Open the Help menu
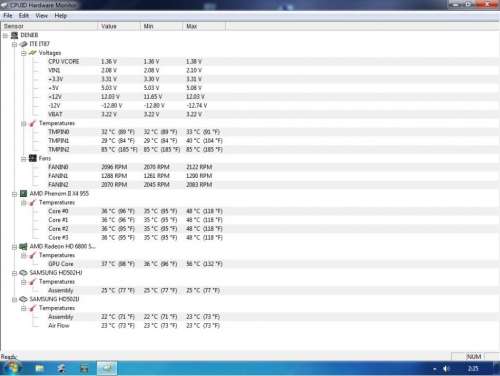500x376 pixels. (61, 16)
